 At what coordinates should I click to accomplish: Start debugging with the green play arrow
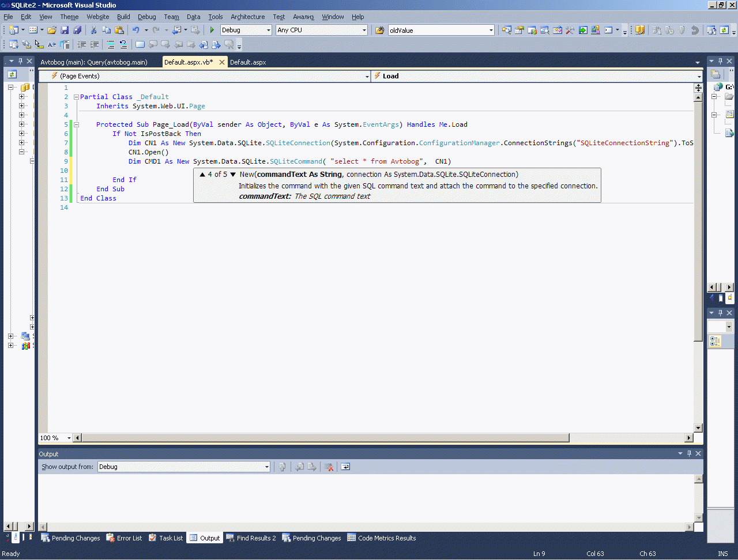tap(212, 30)
